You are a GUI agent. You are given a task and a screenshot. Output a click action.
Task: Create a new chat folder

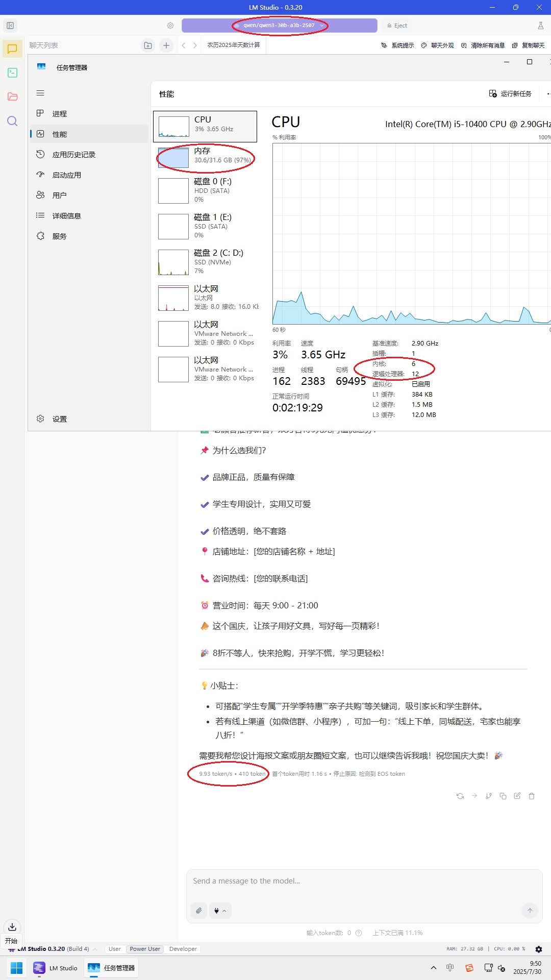point(148,45)
